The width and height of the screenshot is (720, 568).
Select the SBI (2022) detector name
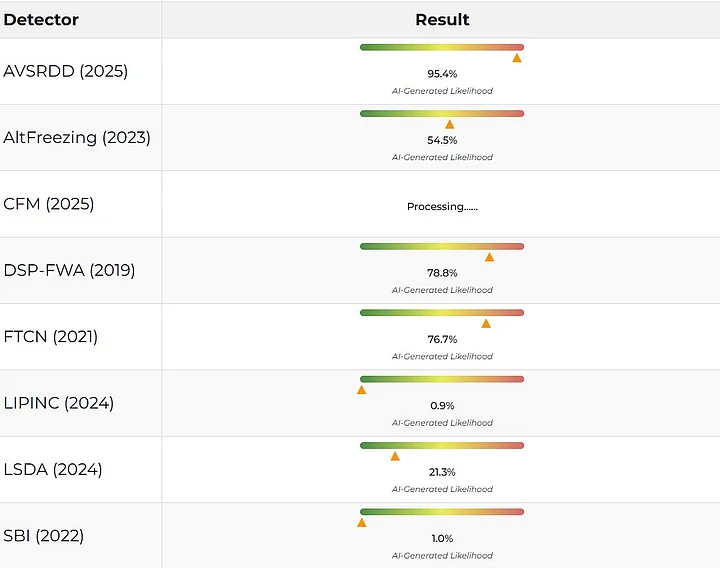click(x=44, y=536)
